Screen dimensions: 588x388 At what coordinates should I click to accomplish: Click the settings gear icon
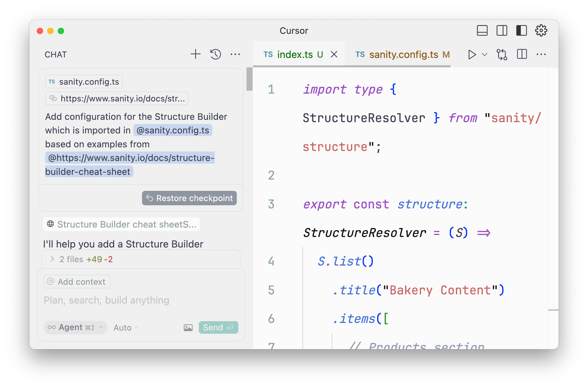(x=541, y=31)
